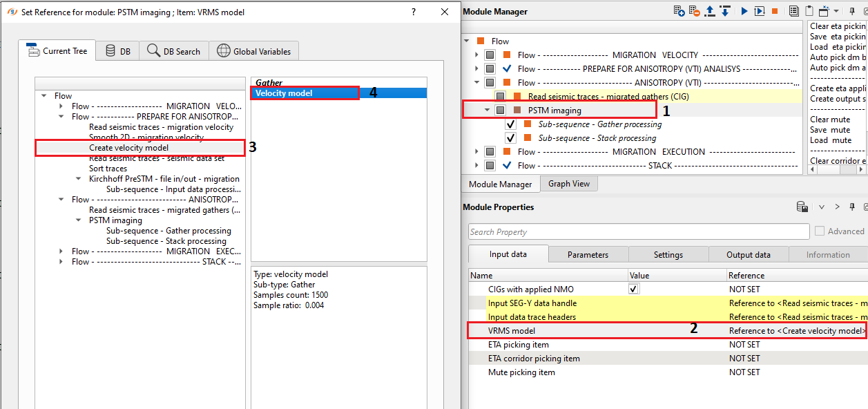Open the Parameters tab in Module Properties
The height and width of the screenshot is (409, 868).
coord(588,255)
